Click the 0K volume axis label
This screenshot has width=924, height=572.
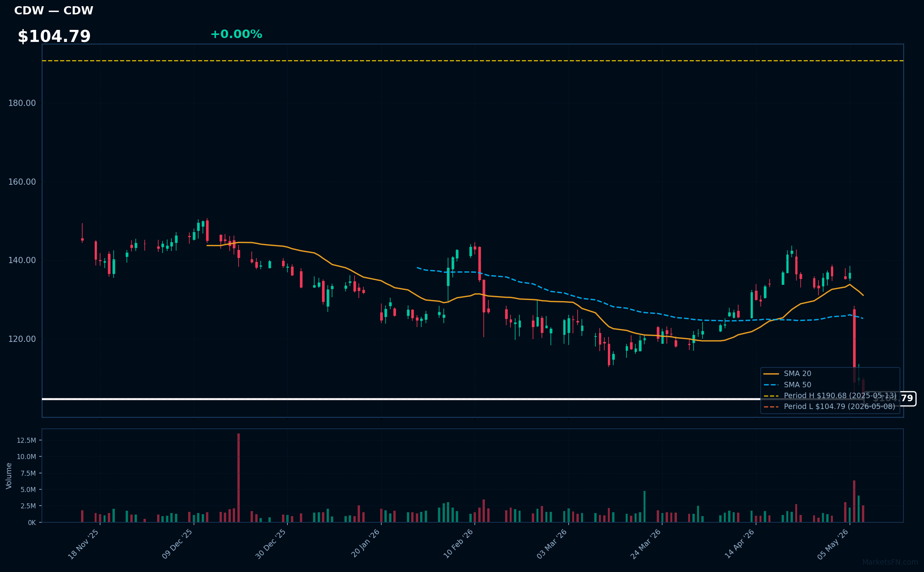click(32, 523)
